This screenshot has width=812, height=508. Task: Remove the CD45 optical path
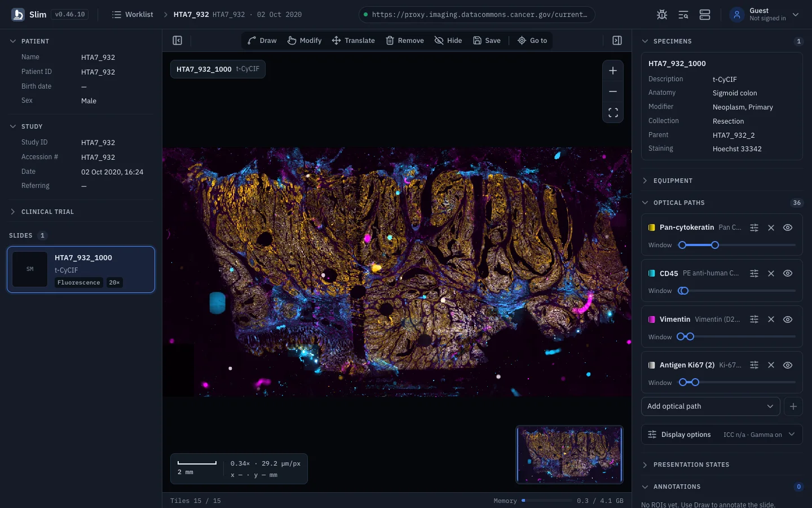pyautogui.click(x=771, y=273)
